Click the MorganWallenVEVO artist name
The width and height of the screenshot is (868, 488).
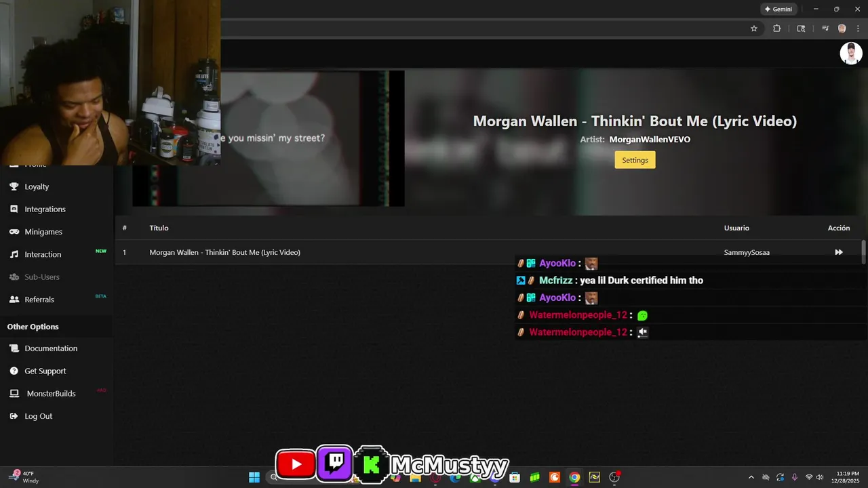point(650,139)
